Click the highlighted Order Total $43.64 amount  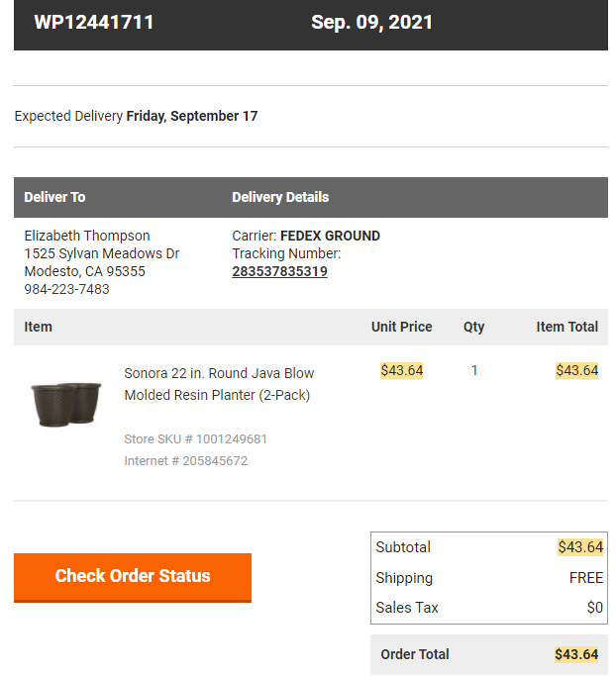[576, 654]
